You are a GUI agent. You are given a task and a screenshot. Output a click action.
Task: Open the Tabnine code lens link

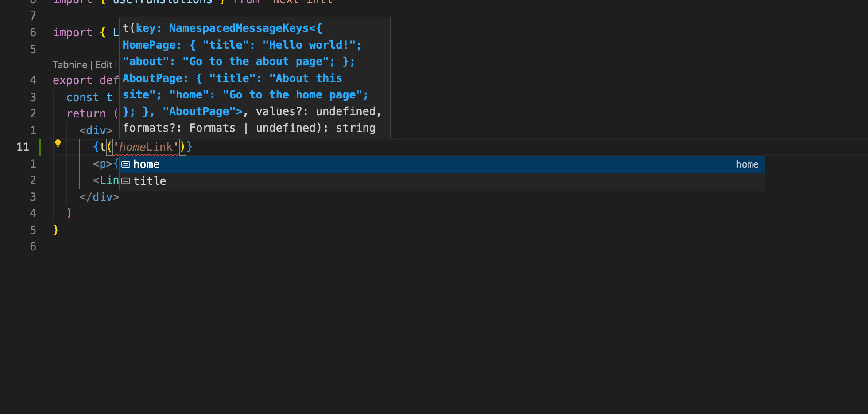pos(70,65)
